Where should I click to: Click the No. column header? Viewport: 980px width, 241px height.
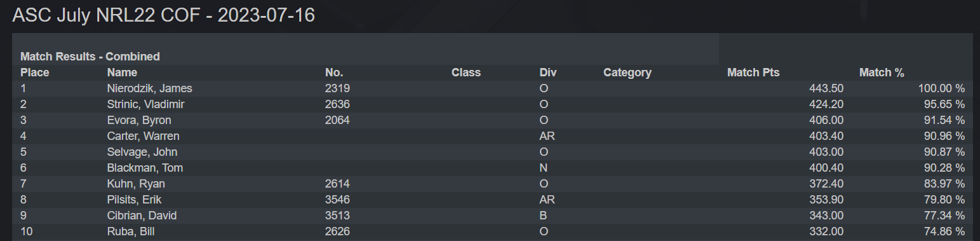tap(334, 72)
